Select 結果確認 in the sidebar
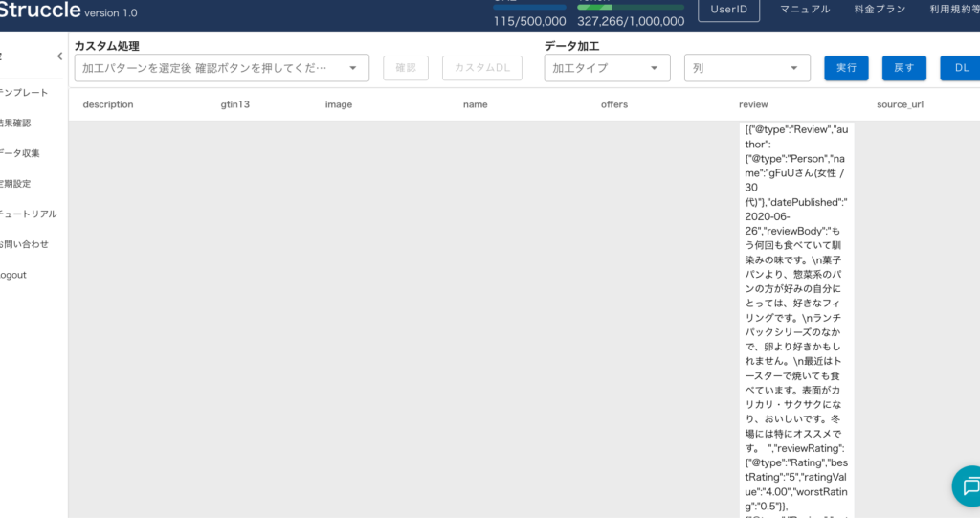This screenshot has height=518, width=980. pos(17,123)
